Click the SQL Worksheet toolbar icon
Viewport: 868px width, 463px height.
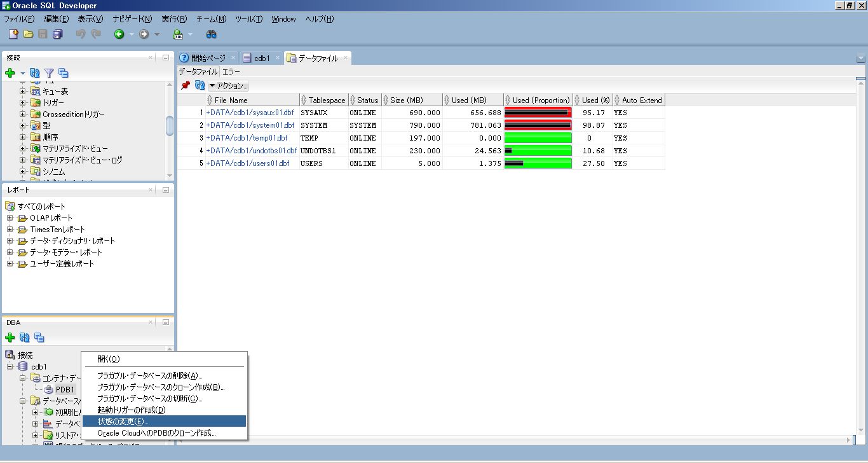pyautogui.click(x=179, y=34)
